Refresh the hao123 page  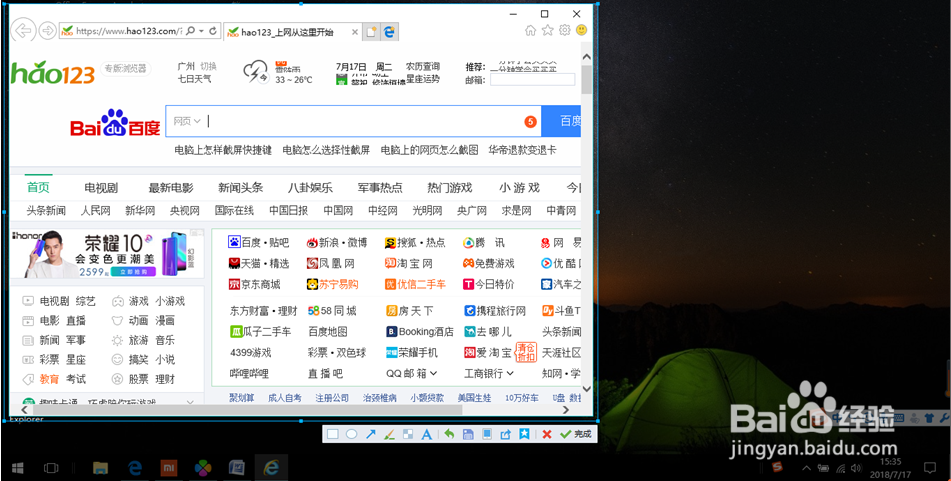212,31
